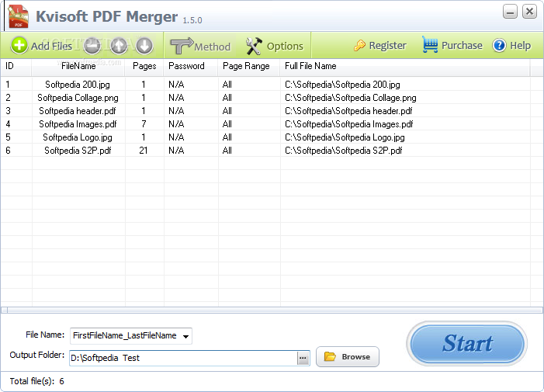The width and height of the screenshot is (544, 392).
Task: Close the Kvisoft PDF Merger window
Action: [x=529, y=12]
